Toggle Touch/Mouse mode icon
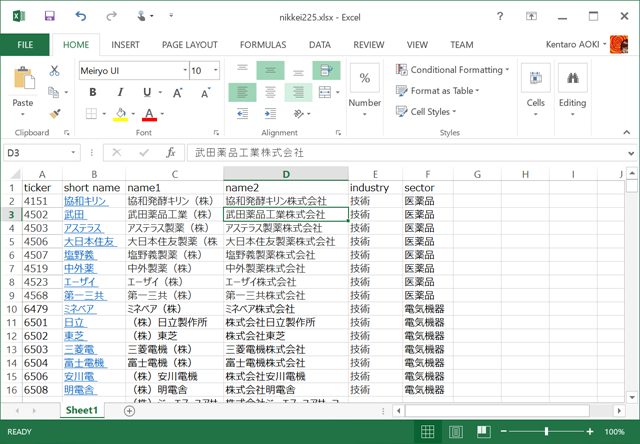Screen dimensions: 640x444 coord(142,16)
